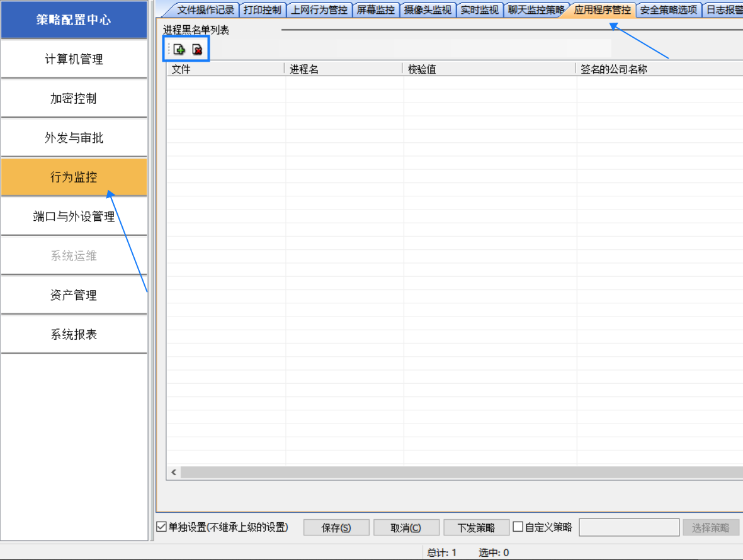
Task: Click the 下发策略 button
Action: click(475, 528)
